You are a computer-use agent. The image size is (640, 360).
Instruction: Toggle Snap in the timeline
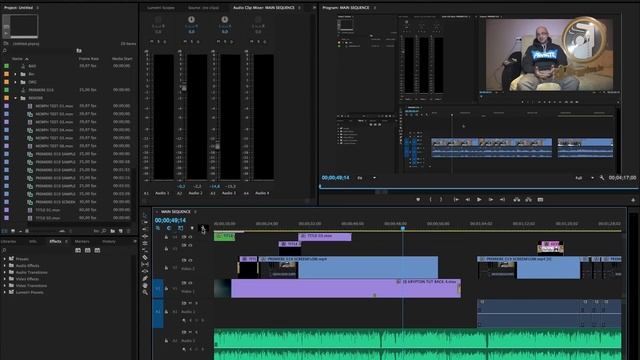(169, 228)
